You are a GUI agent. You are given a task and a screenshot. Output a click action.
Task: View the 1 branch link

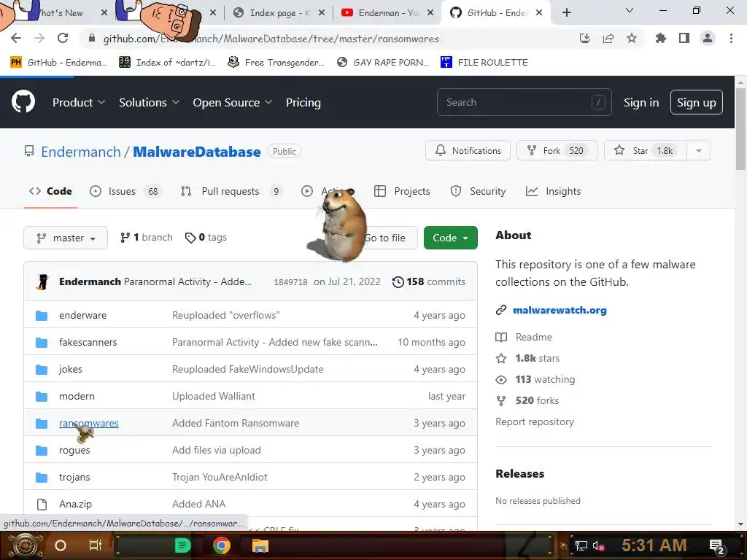tap(146, 237)
